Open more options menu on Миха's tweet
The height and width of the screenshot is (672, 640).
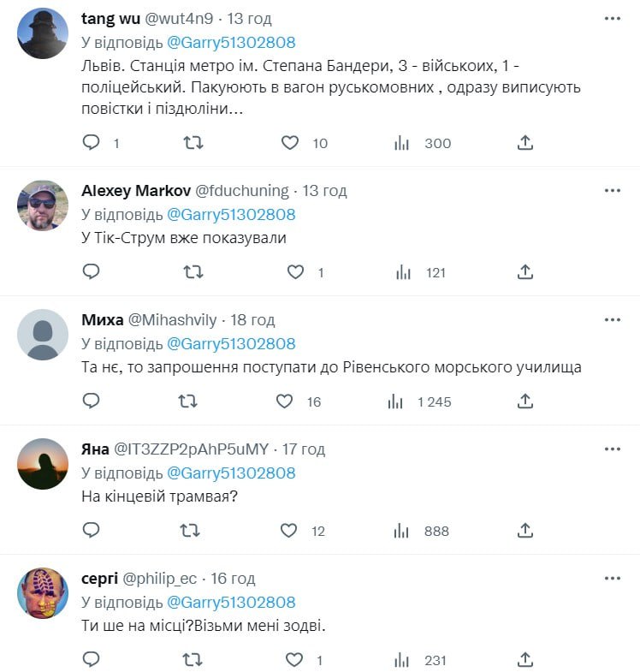click(x=613, y=319)
